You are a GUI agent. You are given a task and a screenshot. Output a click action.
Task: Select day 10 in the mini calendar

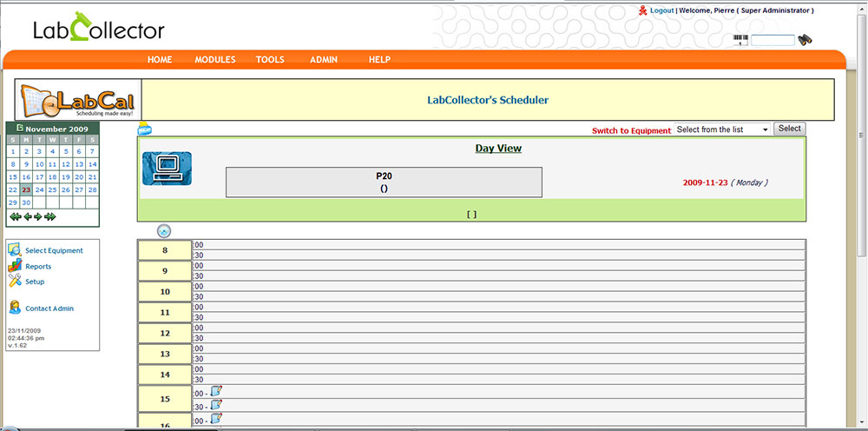pos(39,164)
